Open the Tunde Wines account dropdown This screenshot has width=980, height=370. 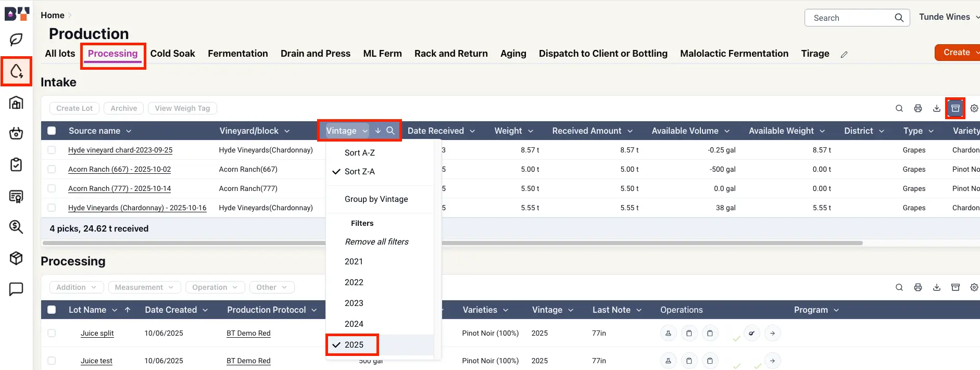[948, 17]
